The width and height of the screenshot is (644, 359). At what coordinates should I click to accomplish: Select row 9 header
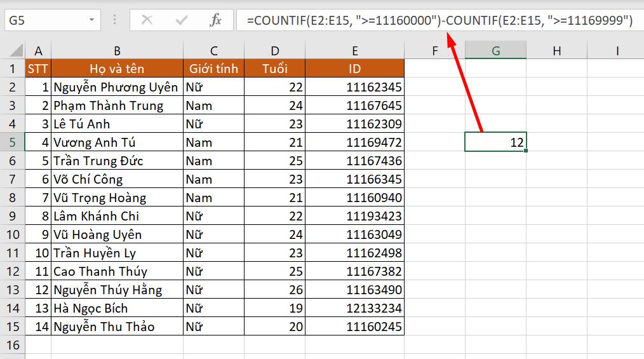tap(12, 215)
